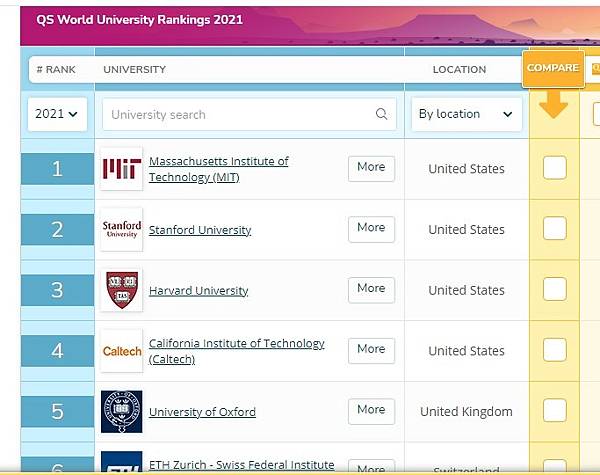Click United States location in Caltech row

pos(466,351)
